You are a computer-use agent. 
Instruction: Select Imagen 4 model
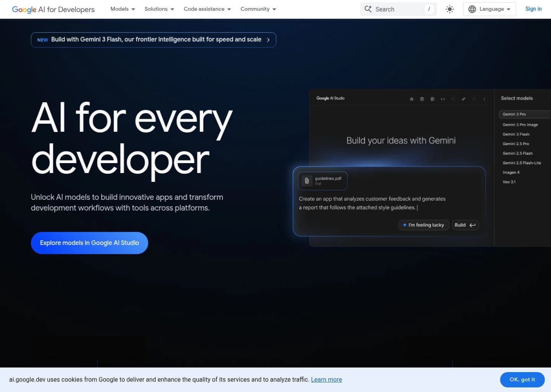point(511,173)
